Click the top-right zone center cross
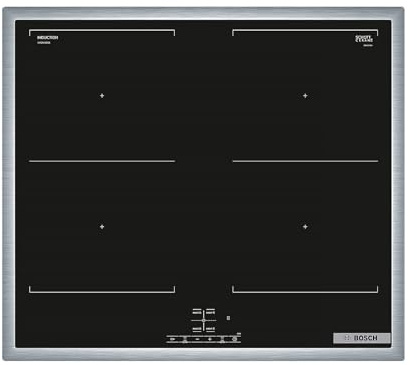Viewport: 417px width, 365px height. (305, 96)
